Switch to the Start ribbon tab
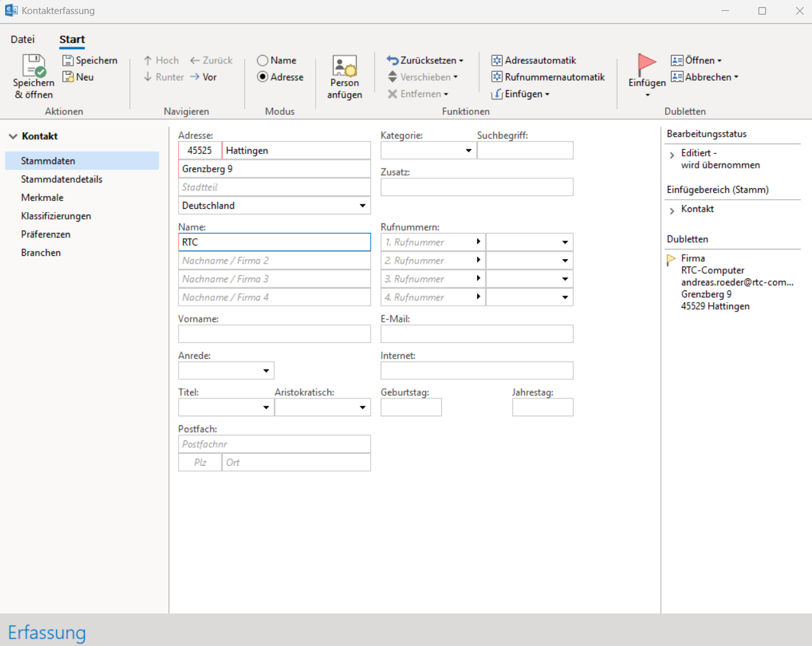 coord(72,40)
